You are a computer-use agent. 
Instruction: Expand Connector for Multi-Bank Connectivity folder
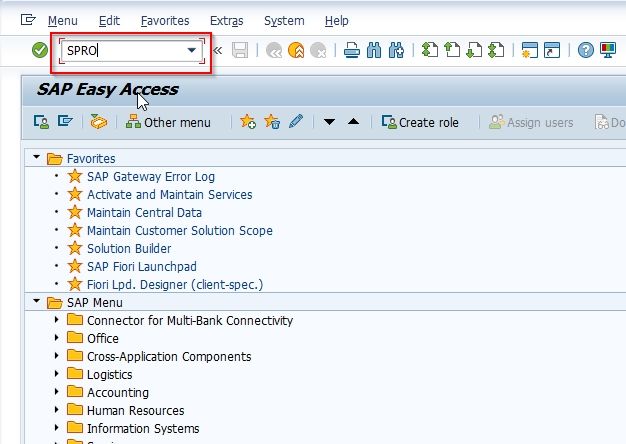56,319
